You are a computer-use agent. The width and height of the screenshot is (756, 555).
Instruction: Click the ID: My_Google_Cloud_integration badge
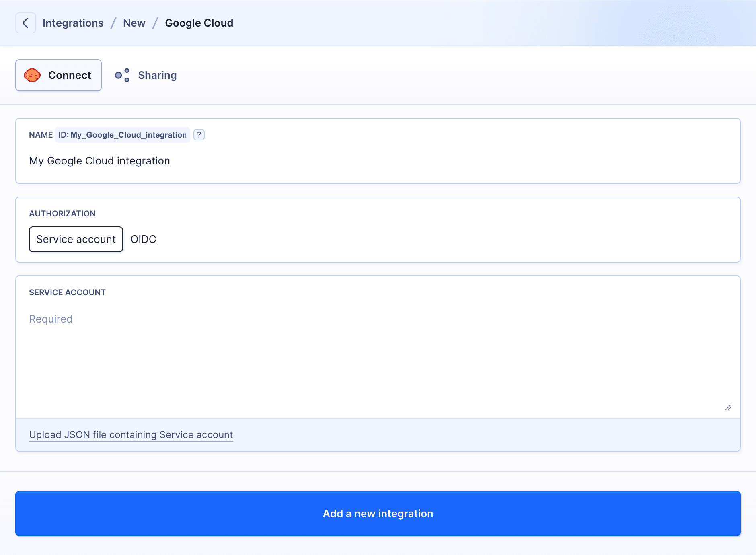[x=123, y=135]
